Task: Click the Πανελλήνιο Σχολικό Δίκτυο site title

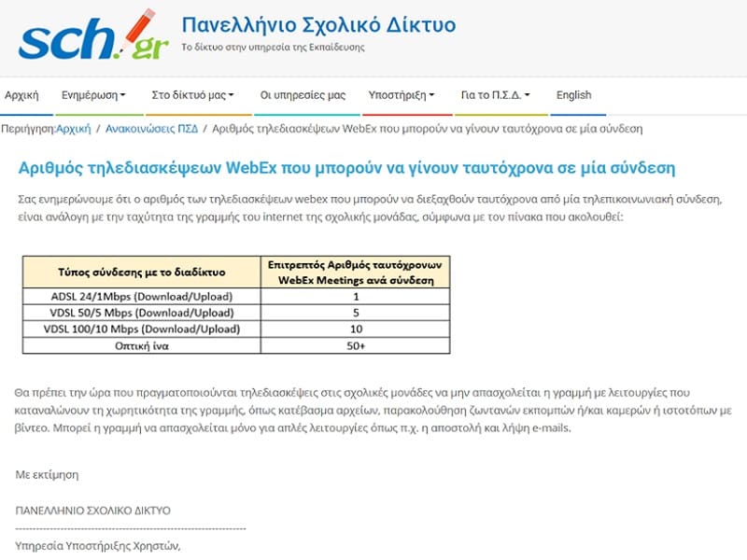Action: pos(318,25)
